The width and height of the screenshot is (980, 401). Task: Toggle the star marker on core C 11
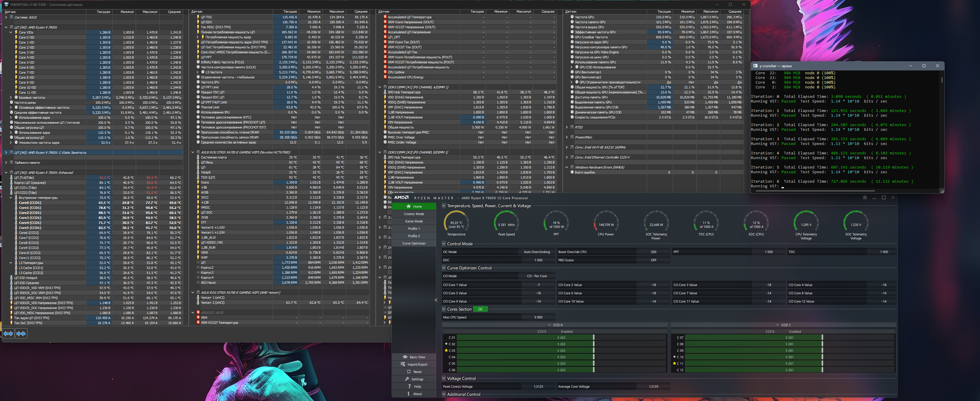674,363
